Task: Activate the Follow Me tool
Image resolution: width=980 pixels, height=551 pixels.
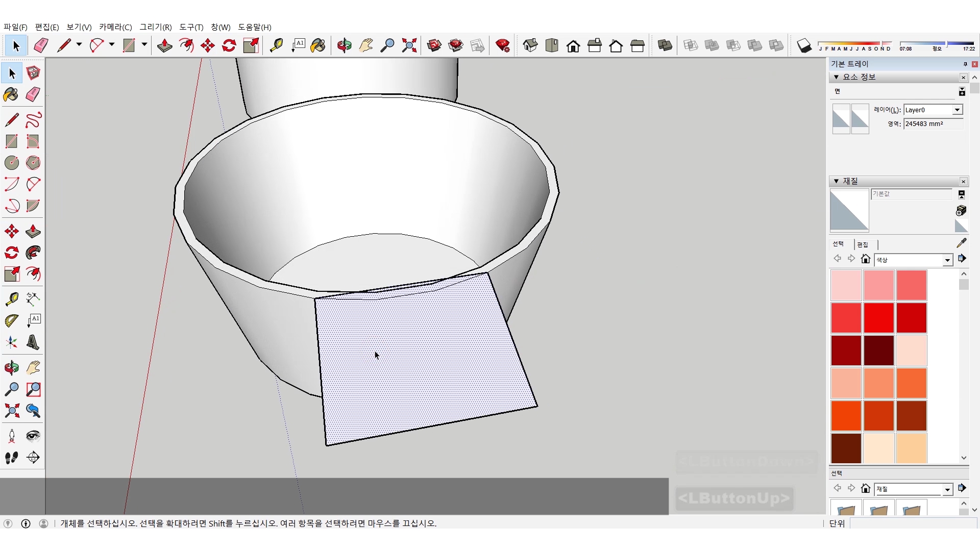Action: (33, 253)
